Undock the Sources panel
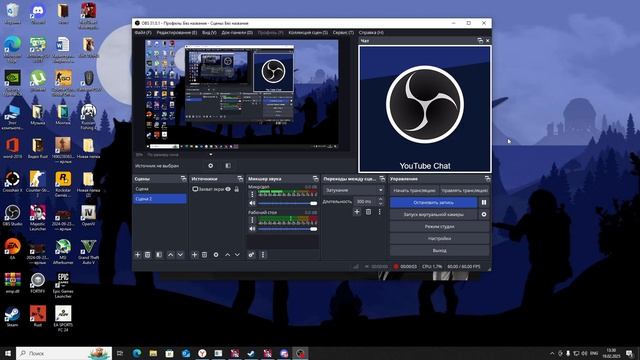 coord(240,179)
